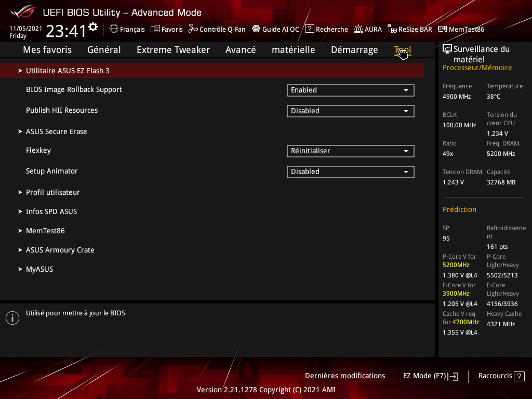
Task: Click 1.234 V CPU core voltage
Action: (x=497, y=134)
